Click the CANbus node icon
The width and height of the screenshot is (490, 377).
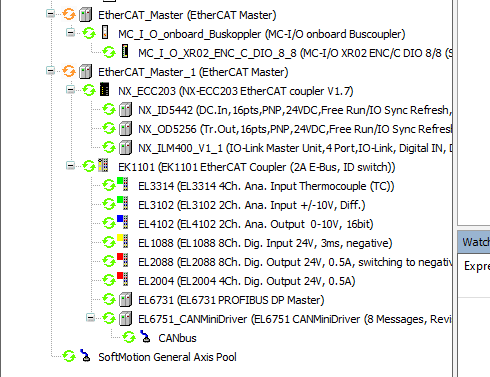[x=145, y=337]
